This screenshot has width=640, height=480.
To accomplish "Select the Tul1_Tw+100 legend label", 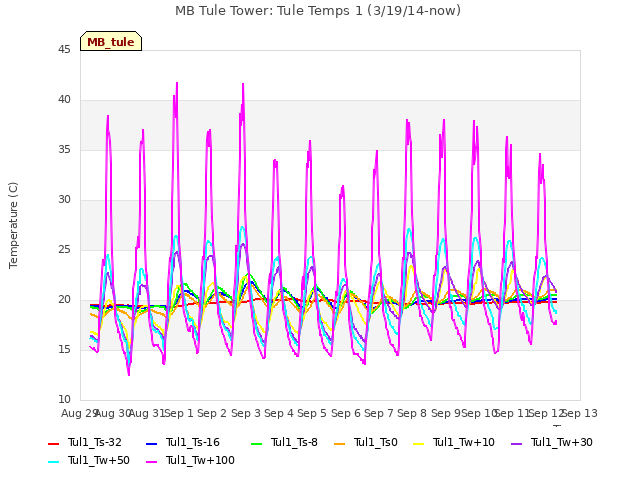I will (x=200, y=460).
